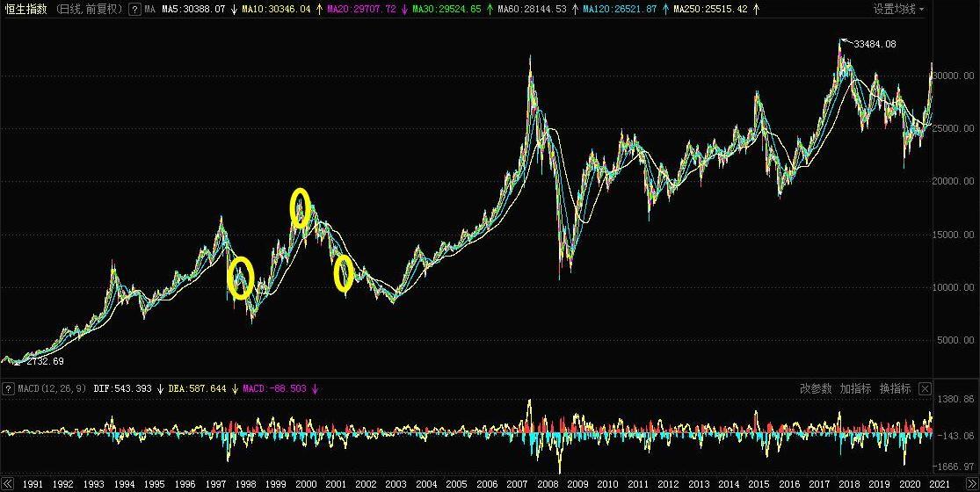Image resolution: width=980 pixels, height=492 pixels.
Task: Select the 1991 year on the timeline
Action: [33, 484]
